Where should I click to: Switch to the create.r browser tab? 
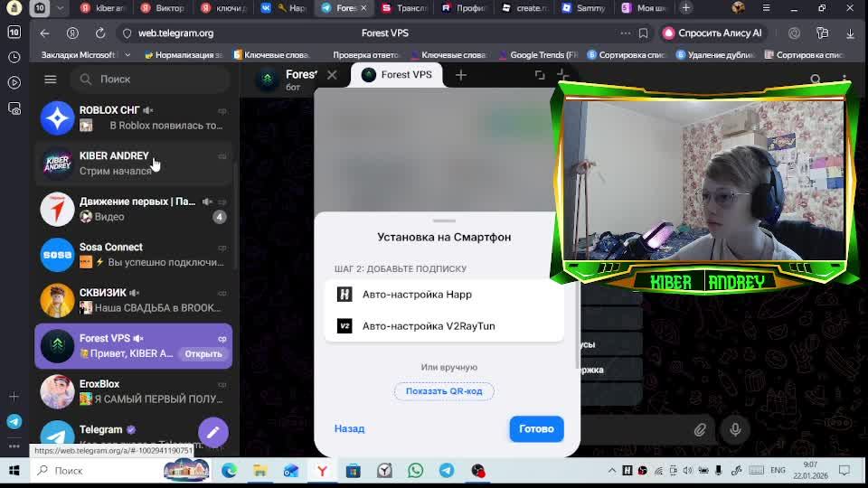point(524,8)
